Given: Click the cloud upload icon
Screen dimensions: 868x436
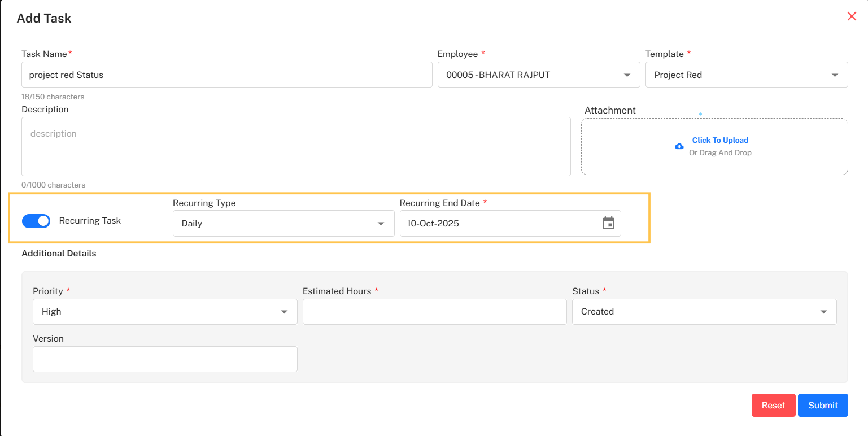Looking at the screenshot, I should (679, 146).
